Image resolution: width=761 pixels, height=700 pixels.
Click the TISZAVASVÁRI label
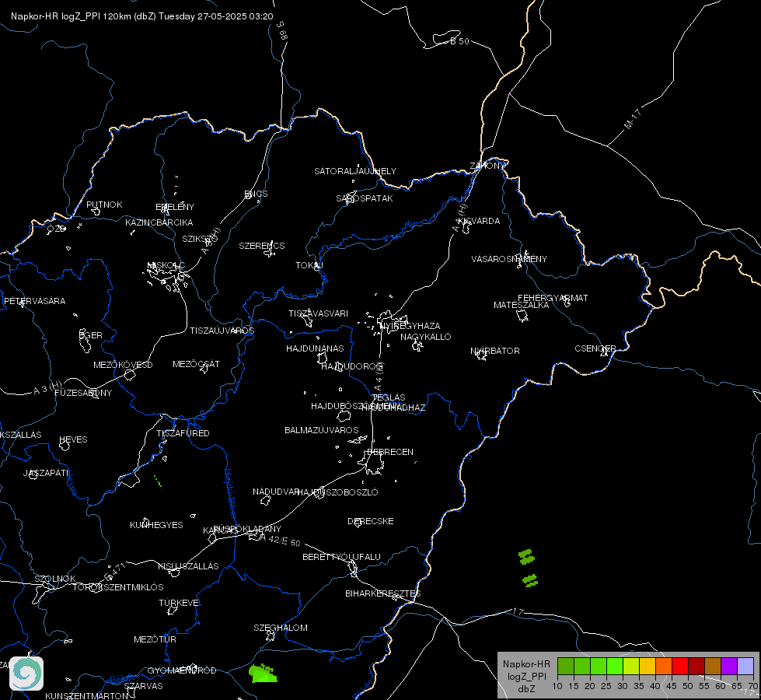coord(319,313)
